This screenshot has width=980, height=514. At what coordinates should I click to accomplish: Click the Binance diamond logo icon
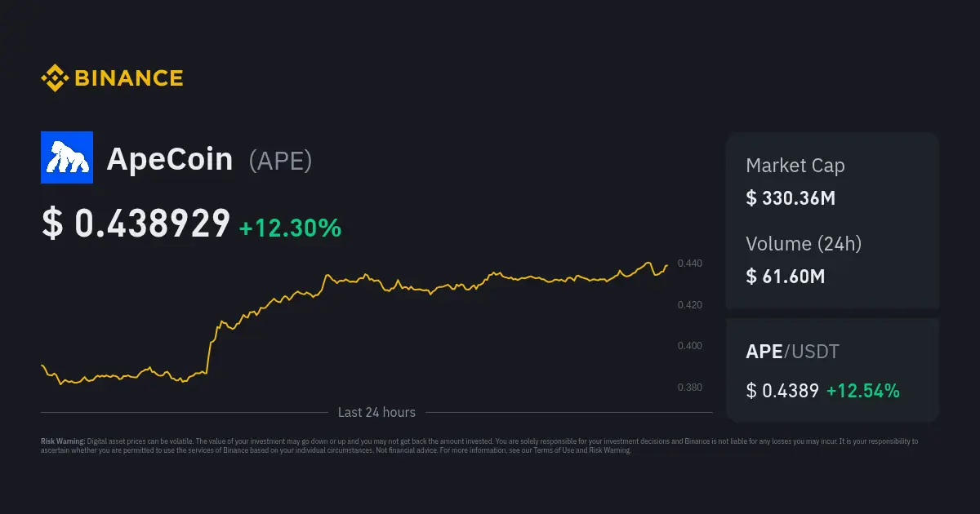(x=55, y=78)
